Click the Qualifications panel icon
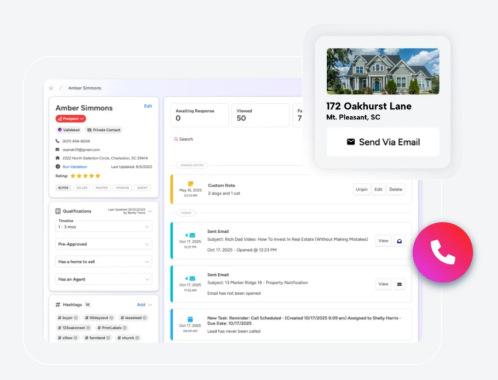Viewport: 498px width, 380px height. tap(58, 211)
